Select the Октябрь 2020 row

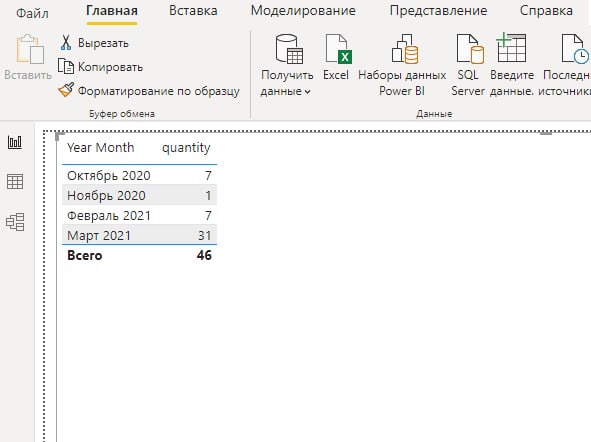tap(139, 175)
